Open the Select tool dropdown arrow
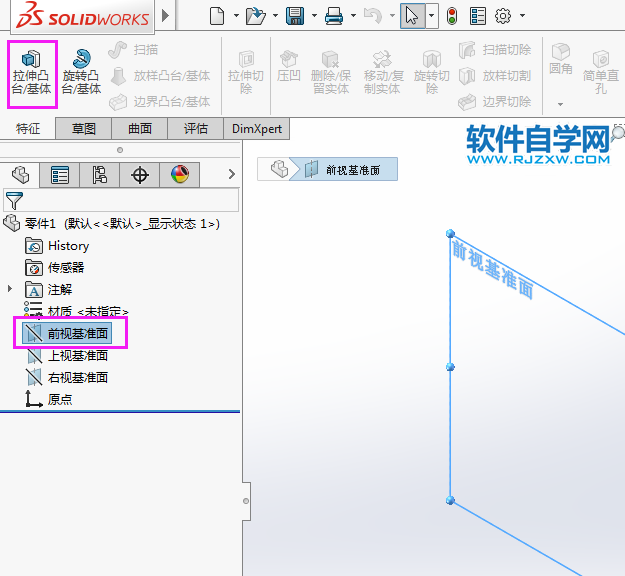The width and height of the screenshot is (625, 576). click(x=432, y=16)
